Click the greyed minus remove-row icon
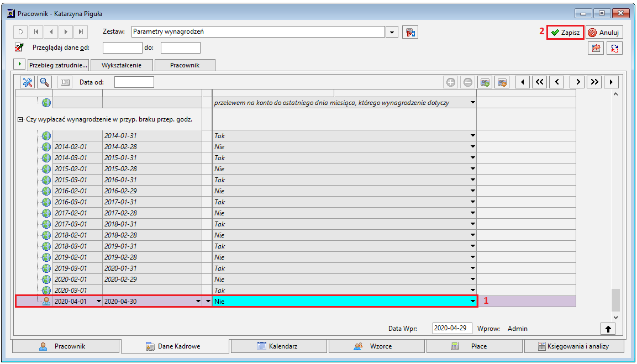Viewport: 637px width, 364px height. (x=467, y=82)
